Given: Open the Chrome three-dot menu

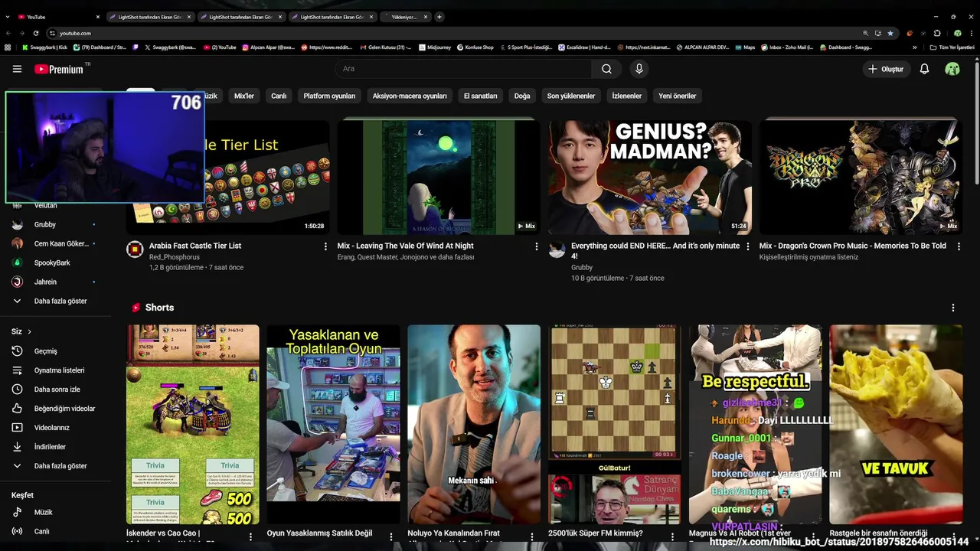Looking at the screenshot, I should (x=971, y=33).
